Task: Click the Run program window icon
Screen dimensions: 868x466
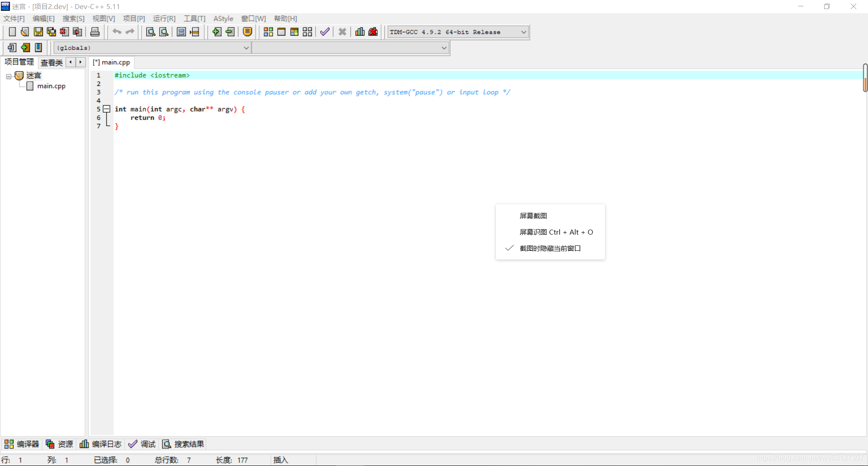Action: pyautogui.click(x=281, y=32)
